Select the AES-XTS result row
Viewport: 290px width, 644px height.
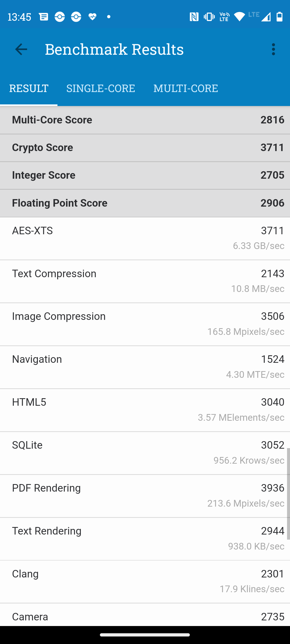click(x=145, y=238)
